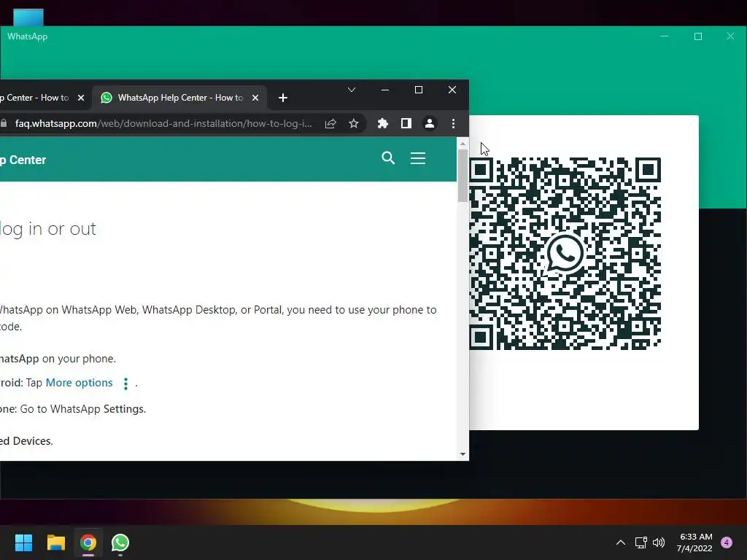The height and width of the screenshot is (560, 747).
Task: Open Chrome three-dot menu
Action: [453, 124]
